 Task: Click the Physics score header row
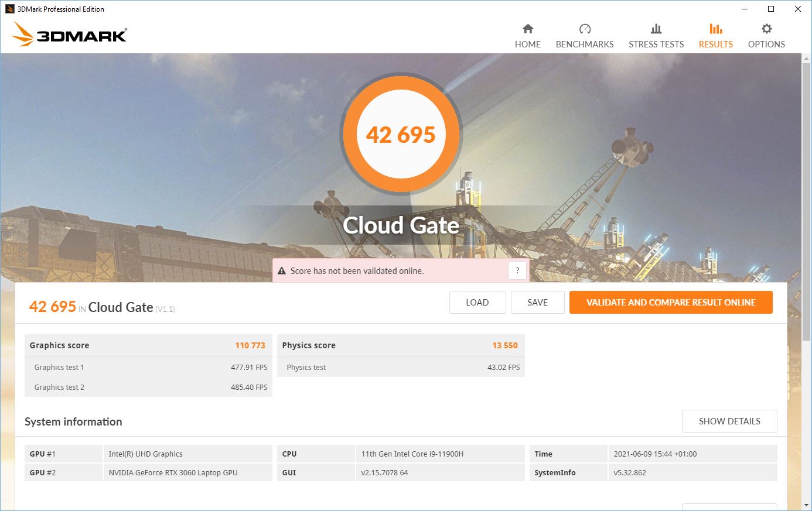click(400, 345)
